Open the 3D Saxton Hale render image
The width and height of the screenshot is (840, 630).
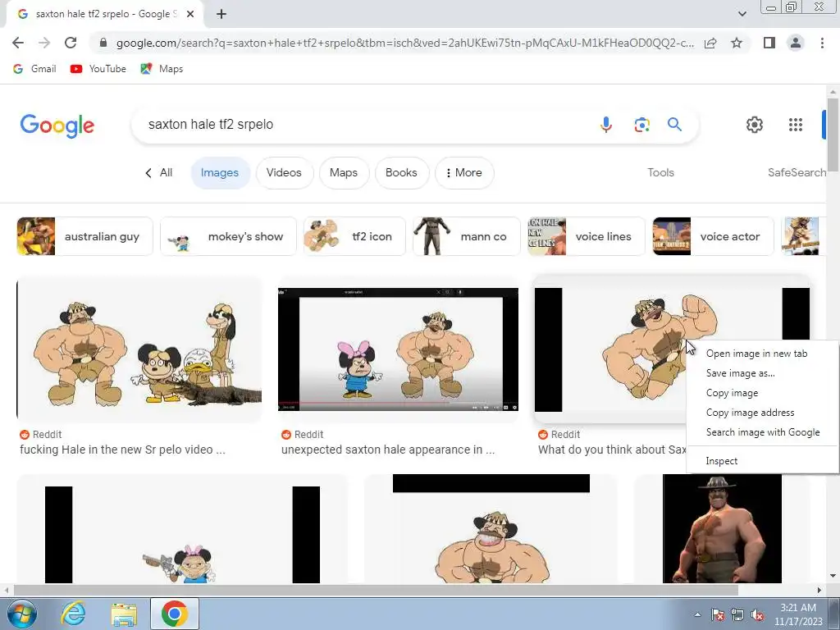722,528
